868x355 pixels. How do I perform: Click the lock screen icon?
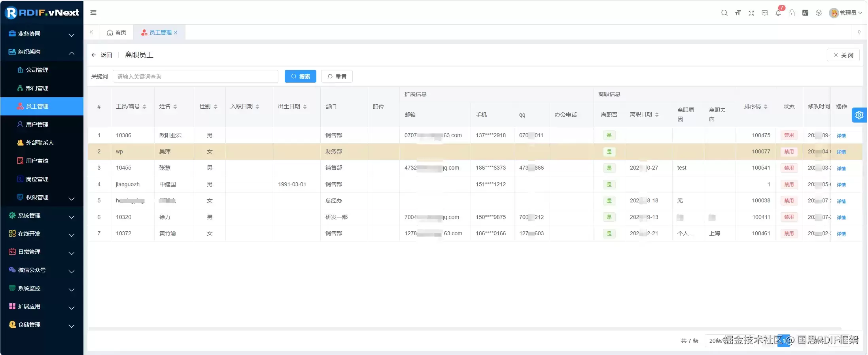(792, 13)
